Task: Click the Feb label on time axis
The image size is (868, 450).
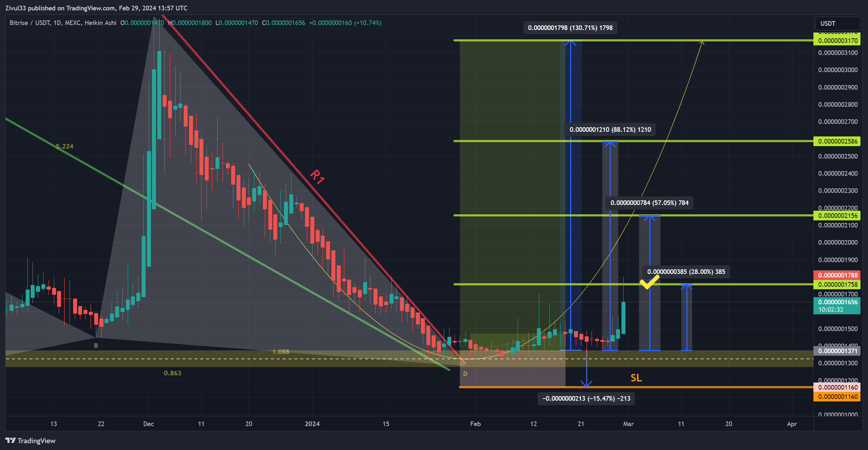Action: (476, 424)
